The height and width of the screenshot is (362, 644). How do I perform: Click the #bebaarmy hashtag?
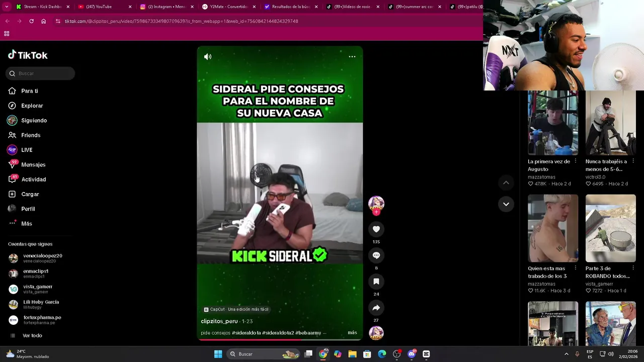click(x=308, y=333)
